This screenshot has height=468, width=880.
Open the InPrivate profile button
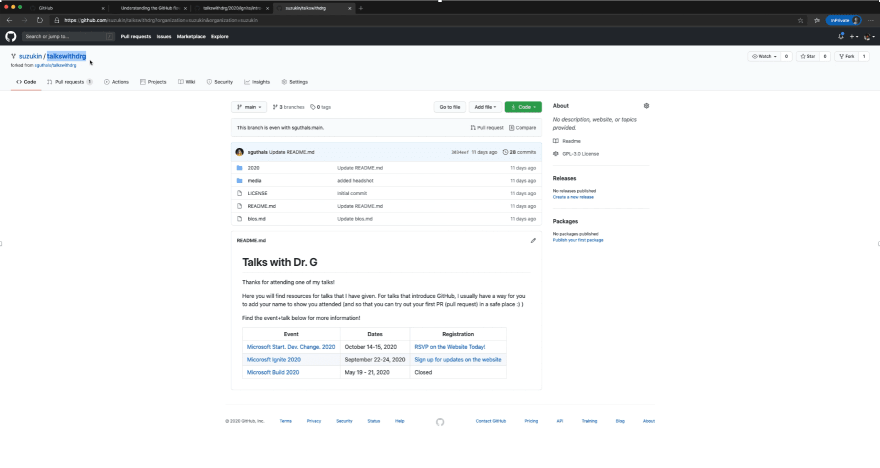[844, 20]
